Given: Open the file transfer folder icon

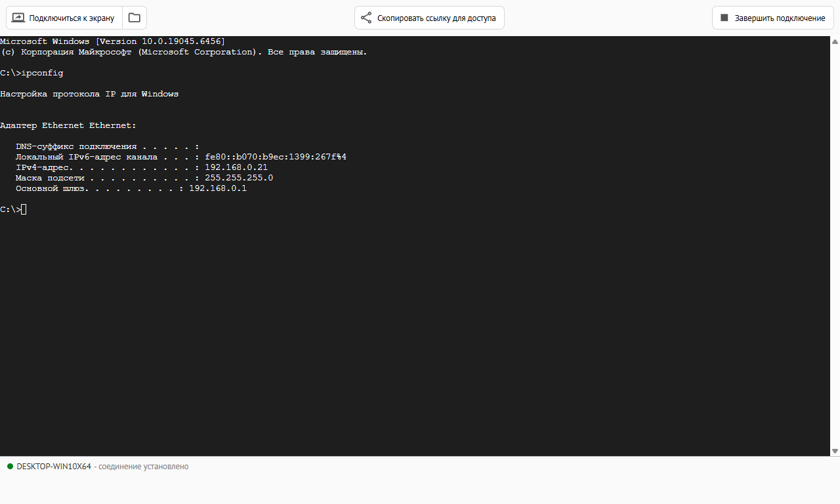Looking at the screenshot, I should [135, 18].
